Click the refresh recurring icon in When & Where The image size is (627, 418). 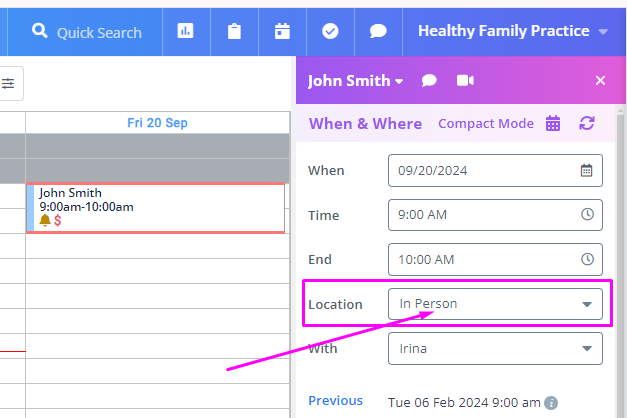pos(587,124)
